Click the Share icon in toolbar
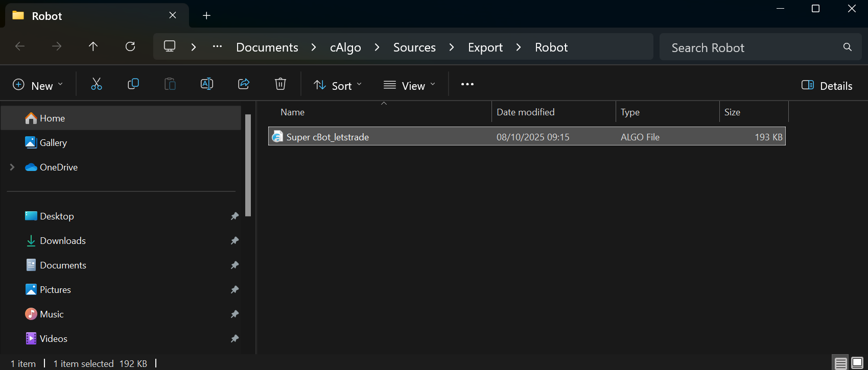 (x=244, y=84)
